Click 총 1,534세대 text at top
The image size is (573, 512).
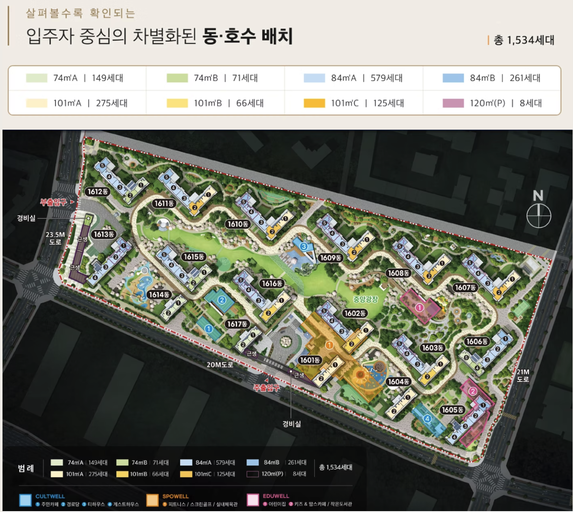point(524,40)
